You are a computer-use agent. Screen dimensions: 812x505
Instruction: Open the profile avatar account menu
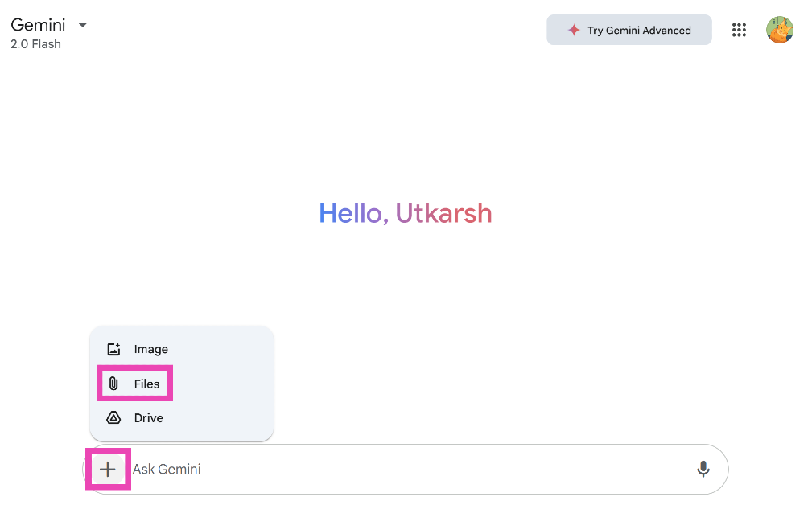pos(779,31)
